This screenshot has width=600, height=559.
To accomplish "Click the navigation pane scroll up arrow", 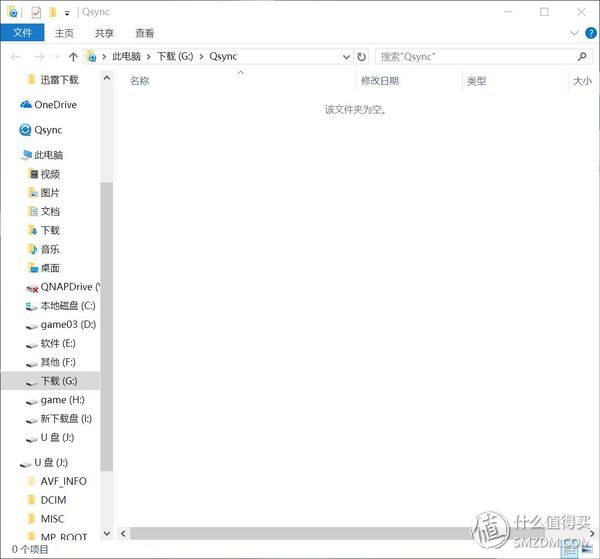I will click(107, 78).
